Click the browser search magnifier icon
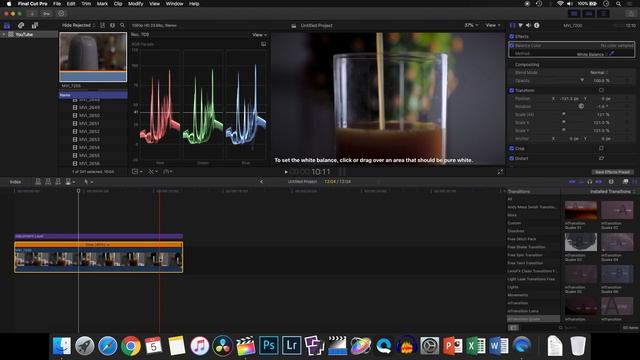 tap(122, 25)
